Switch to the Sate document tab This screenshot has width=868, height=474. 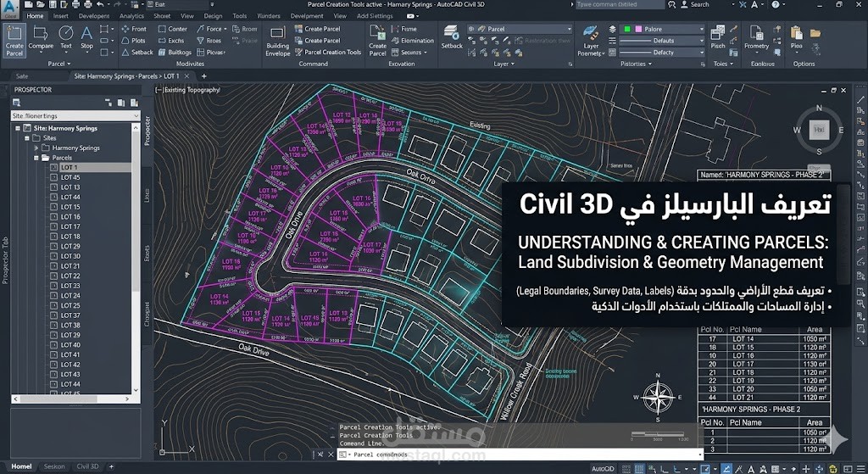click(22, 76)
